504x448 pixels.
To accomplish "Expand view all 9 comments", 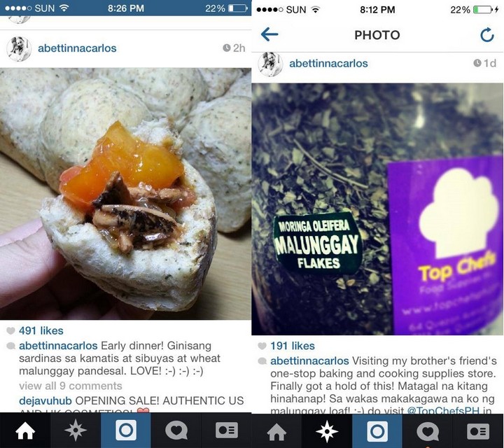I will pyautogui.click(x=71, y=386).
